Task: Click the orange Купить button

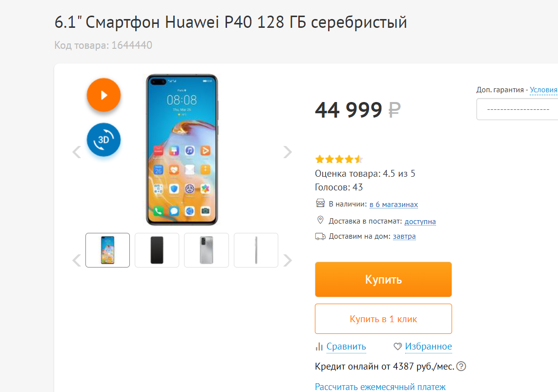Action: (383, 279)
